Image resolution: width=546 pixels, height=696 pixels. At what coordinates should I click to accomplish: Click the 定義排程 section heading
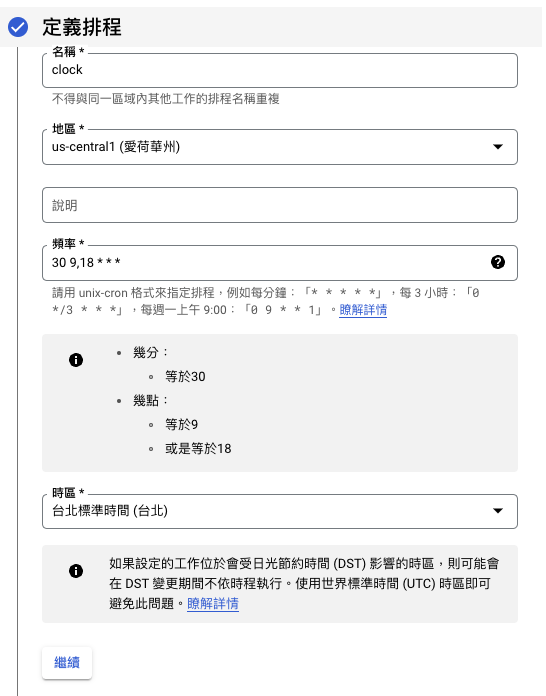coord(82,27)
